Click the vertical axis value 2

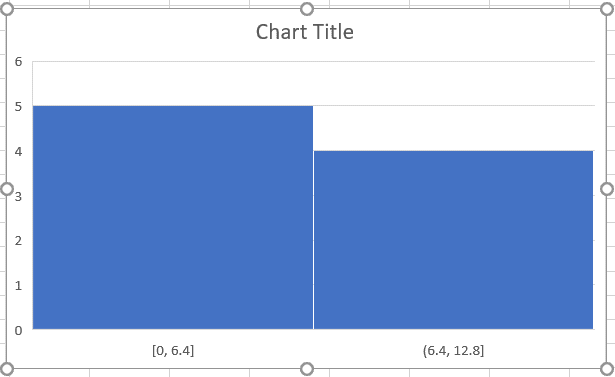tap(18, 240)
